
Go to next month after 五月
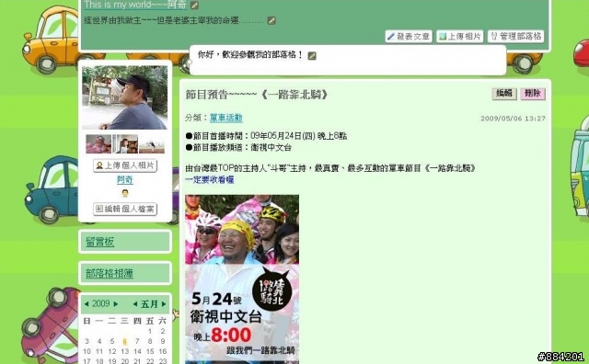(164, 304)
